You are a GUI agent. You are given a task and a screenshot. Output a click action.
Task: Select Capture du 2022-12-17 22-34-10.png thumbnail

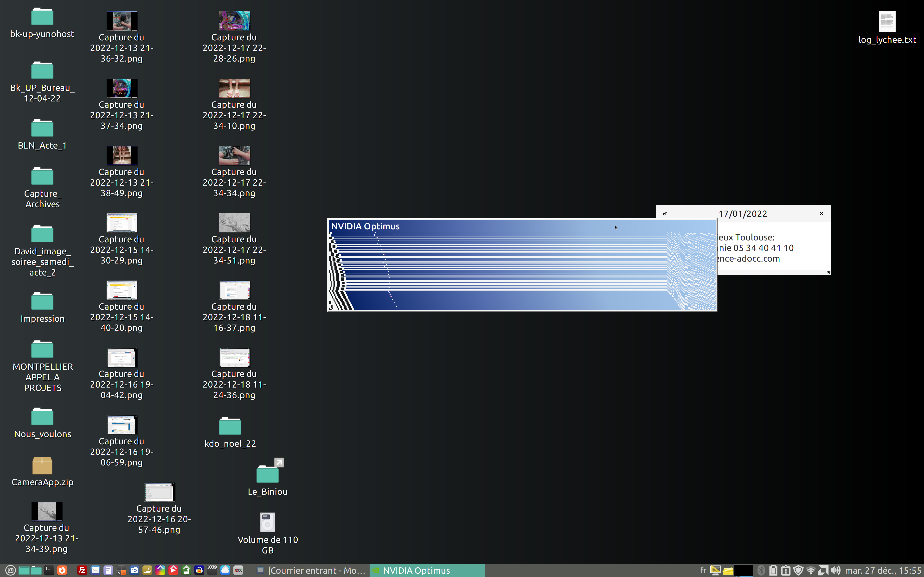point(234,88)
